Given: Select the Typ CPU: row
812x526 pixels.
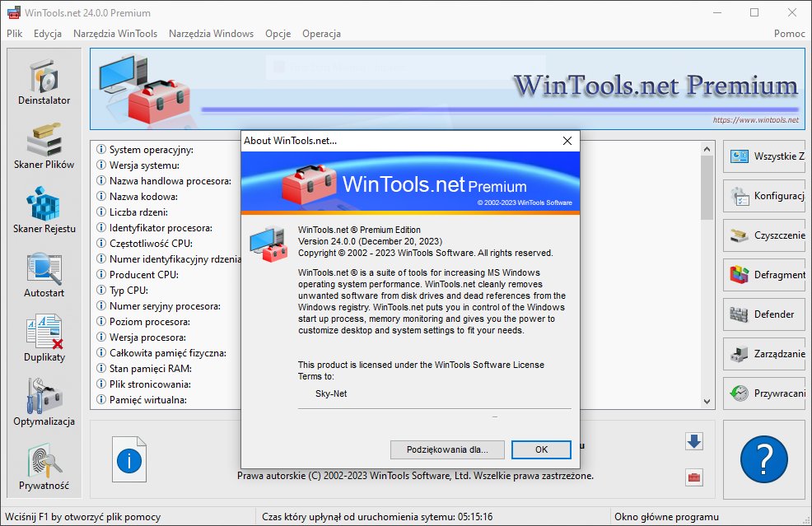Looking at the screenshot, I should 122,291.
